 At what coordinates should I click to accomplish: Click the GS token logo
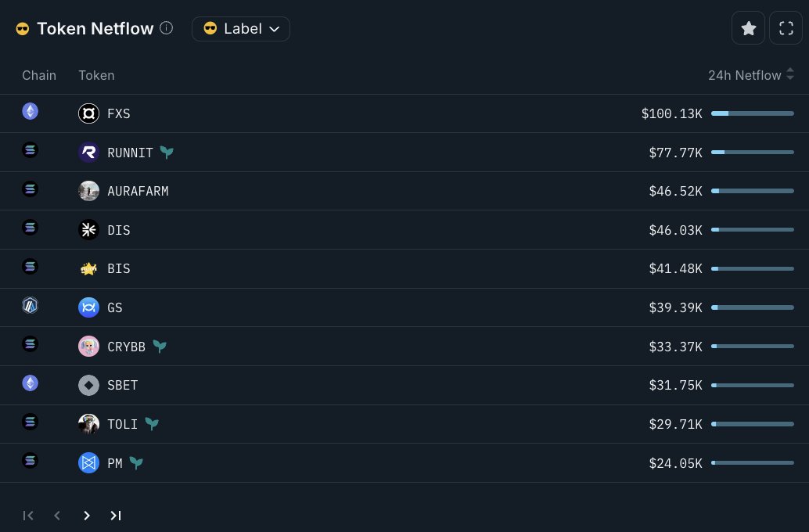click(88, 307)
